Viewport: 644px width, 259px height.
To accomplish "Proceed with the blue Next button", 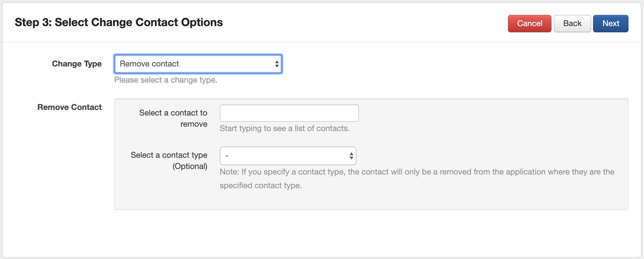I will [610, 24].
